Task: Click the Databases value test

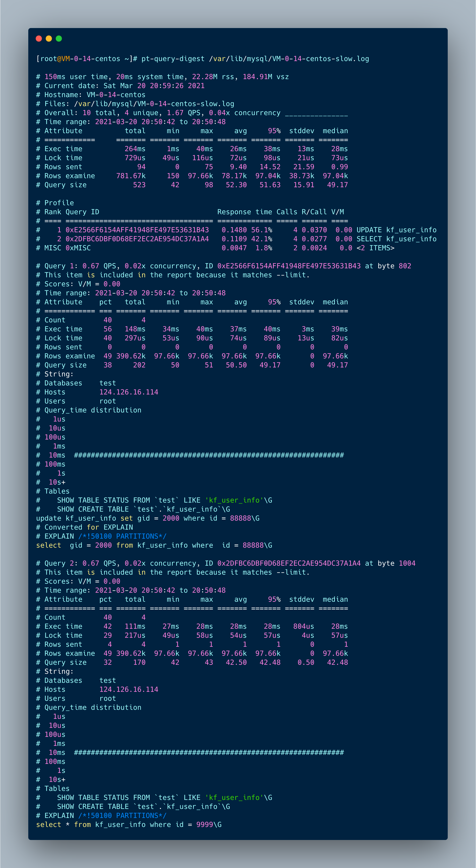Action: point(107,383)
